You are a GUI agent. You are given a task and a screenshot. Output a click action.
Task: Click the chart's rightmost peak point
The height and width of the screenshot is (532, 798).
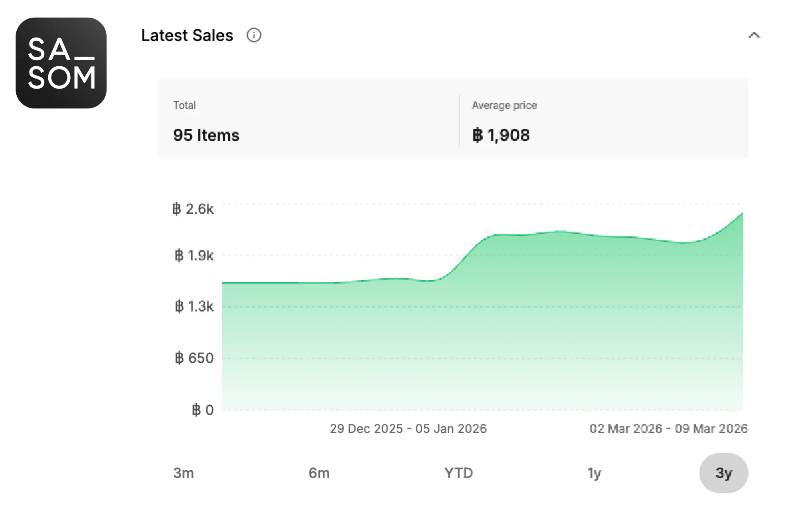742,213
